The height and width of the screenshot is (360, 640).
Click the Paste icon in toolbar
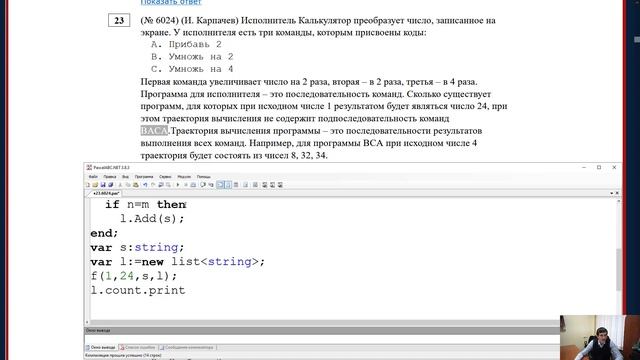point(136,185)
